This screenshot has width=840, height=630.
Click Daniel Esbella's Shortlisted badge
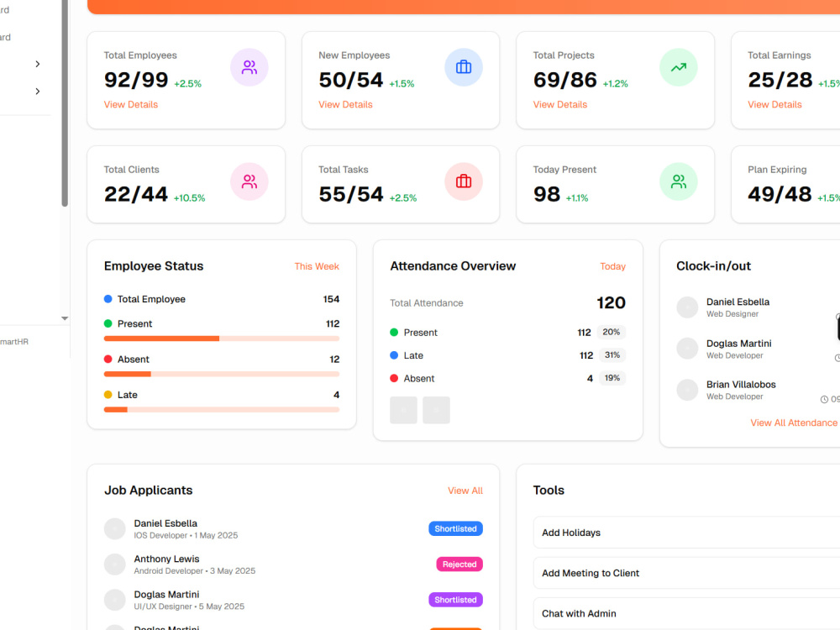tap(455, 528)
